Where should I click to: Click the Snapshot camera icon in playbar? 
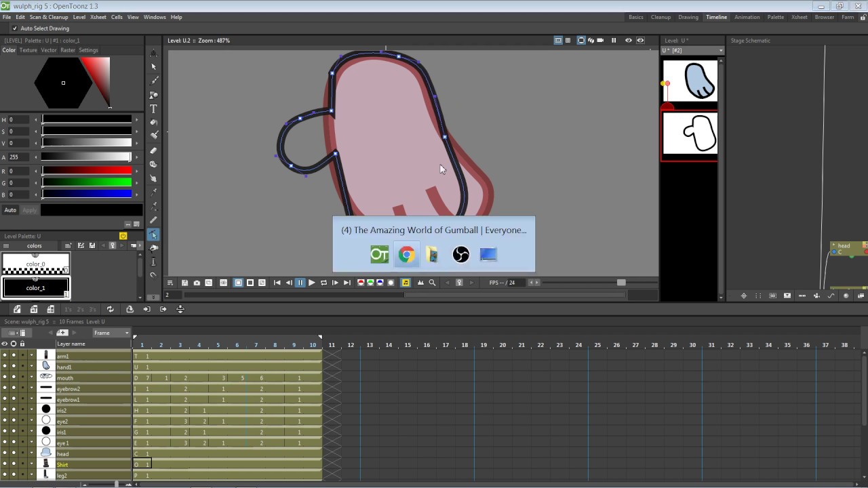point(197,283)
